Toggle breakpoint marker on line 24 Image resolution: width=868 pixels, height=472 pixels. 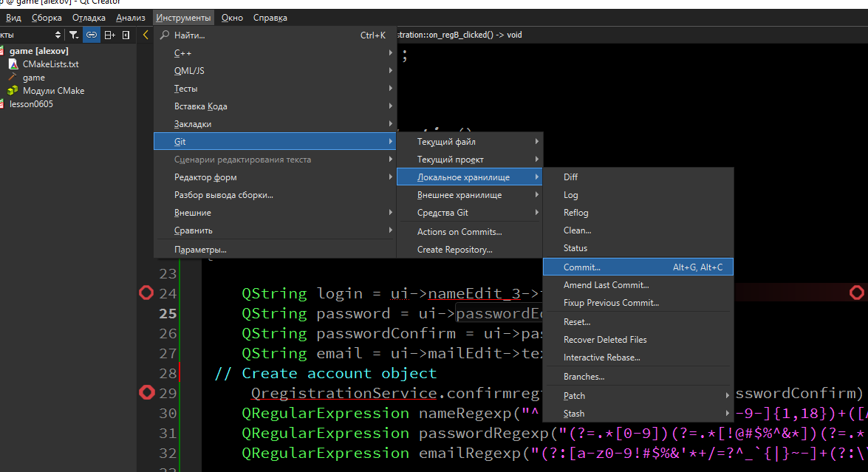[x=146, y=293]
